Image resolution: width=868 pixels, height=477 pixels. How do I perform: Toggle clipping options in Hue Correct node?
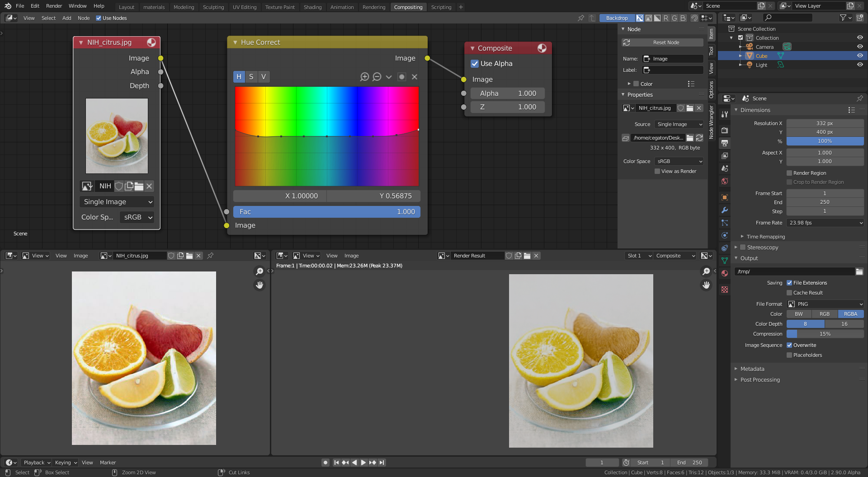[401, 77]
